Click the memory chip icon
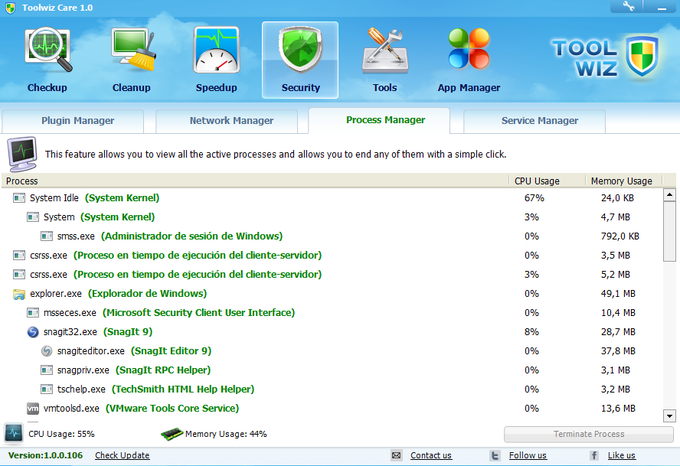 [172, 434]
